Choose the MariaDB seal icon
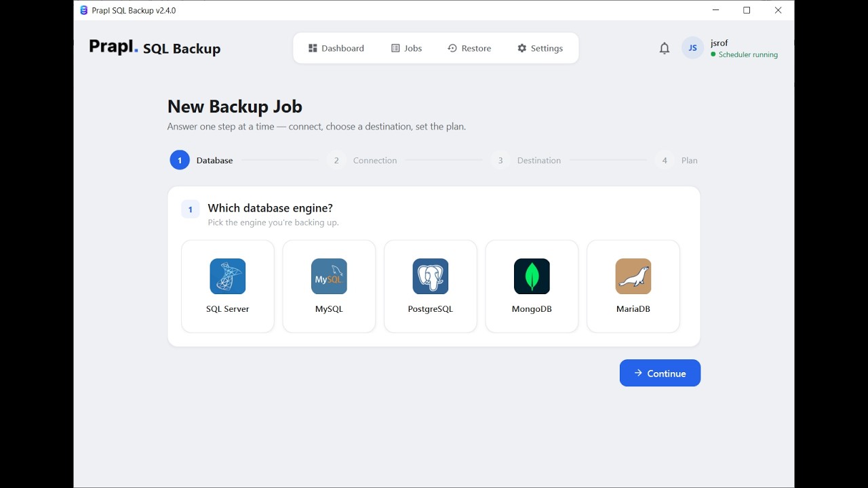 633,277
